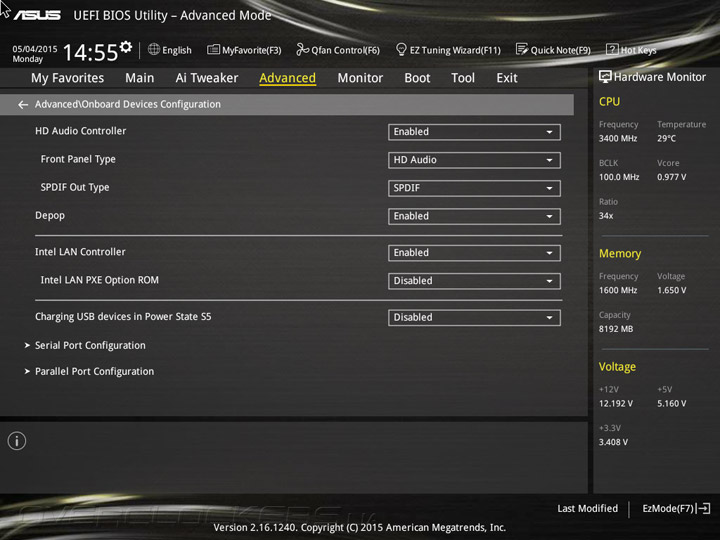This screenshot has width=720, height=540.
Task: Switch to the Tool tab
Action: (463, 78)
